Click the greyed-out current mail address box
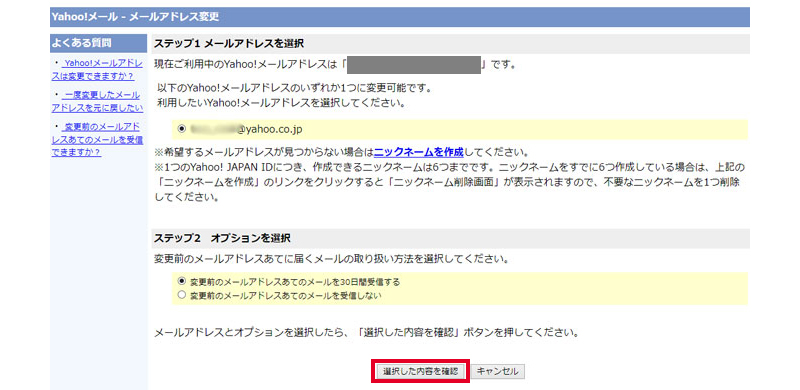 (414, 65)
